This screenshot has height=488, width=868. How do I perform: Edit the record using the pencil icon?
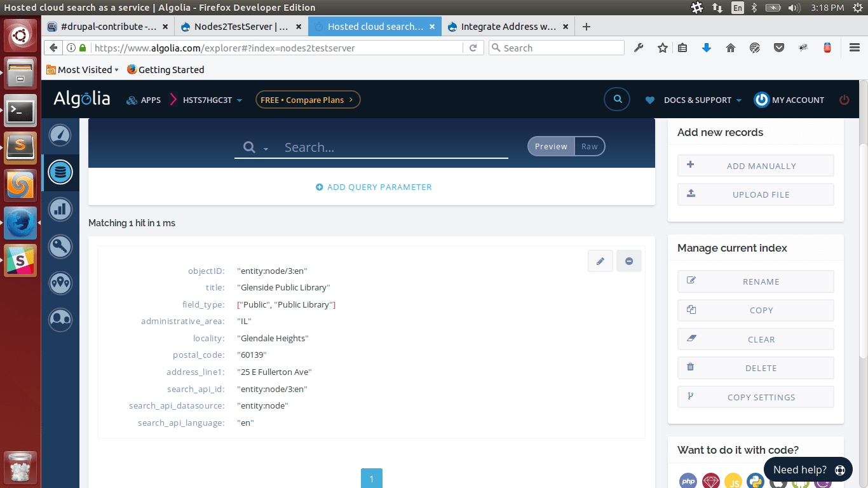[600, 261]
